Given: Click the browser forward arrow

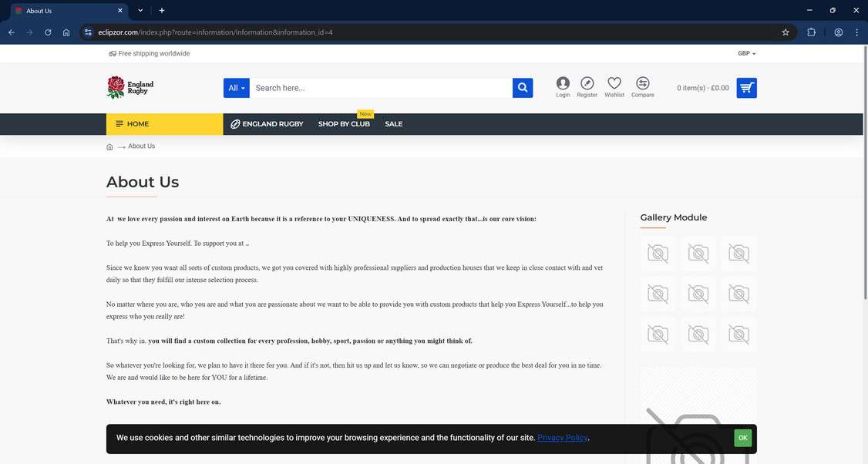Looking at the screenshot, I should [29, 32].
